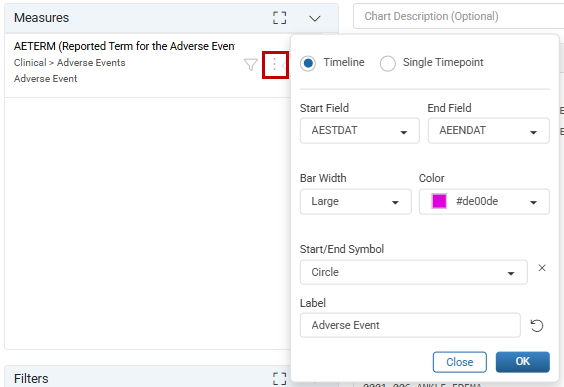Click the magenta color swatch
The height and width of the screenshot is (387, 564).
click(x=439, y=201)
